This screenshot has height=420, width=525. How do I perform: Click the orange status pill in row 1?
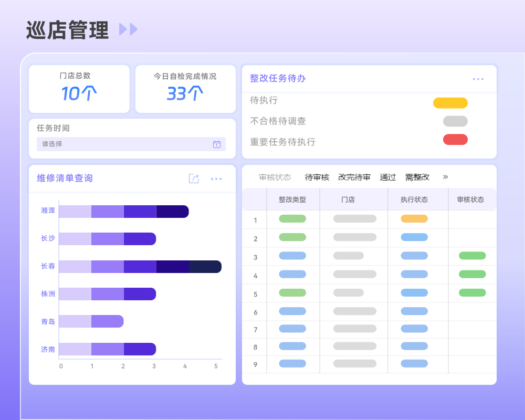coord(413,218)
